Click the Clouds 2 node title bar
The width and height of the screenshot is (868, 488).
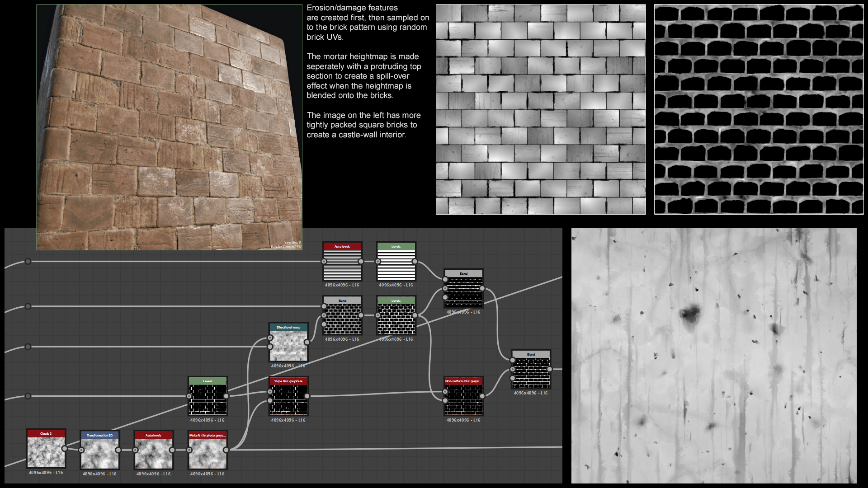click(46, 434)
